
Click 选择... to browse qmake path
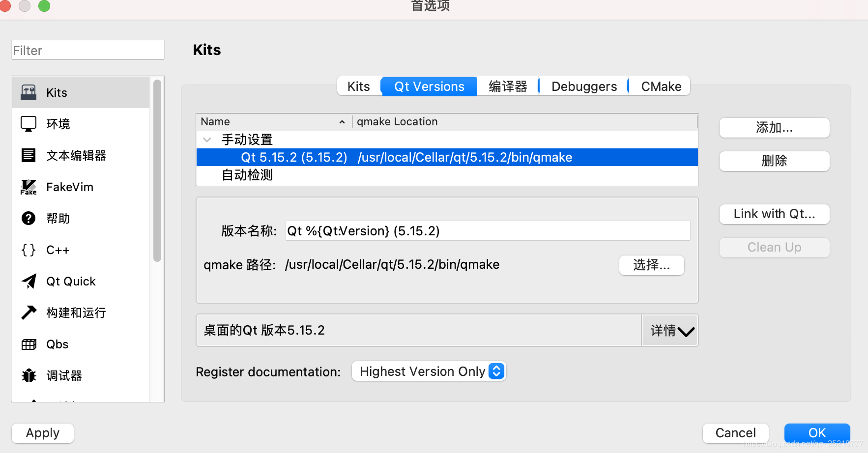click(x=651, y=265)
